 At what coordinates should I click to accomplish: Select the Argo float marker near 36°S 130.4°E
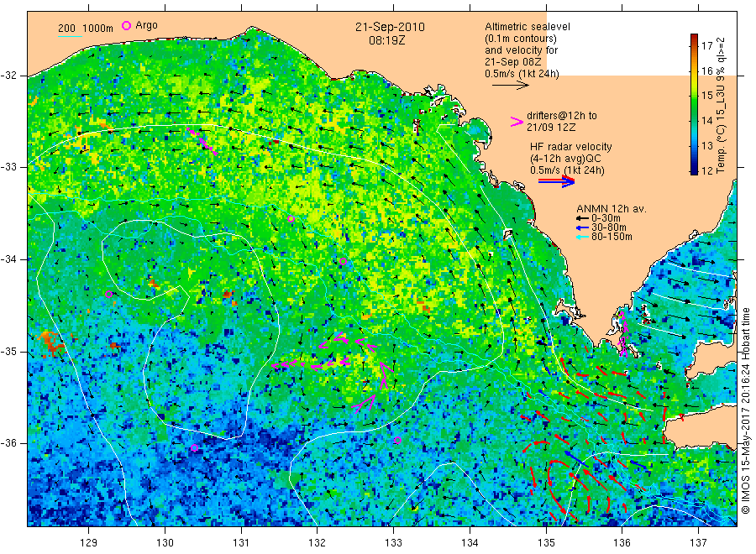(x=194, y=448)
